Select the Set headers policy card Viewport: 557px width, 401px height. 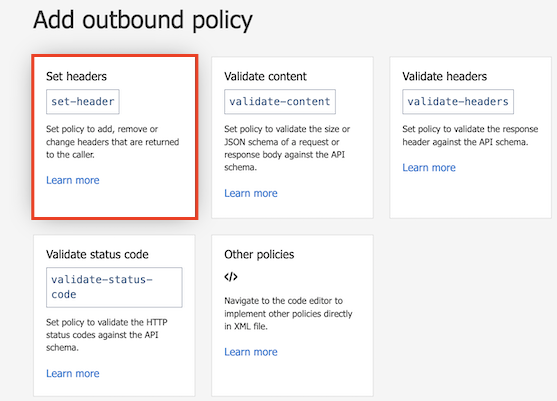[115, 137]
